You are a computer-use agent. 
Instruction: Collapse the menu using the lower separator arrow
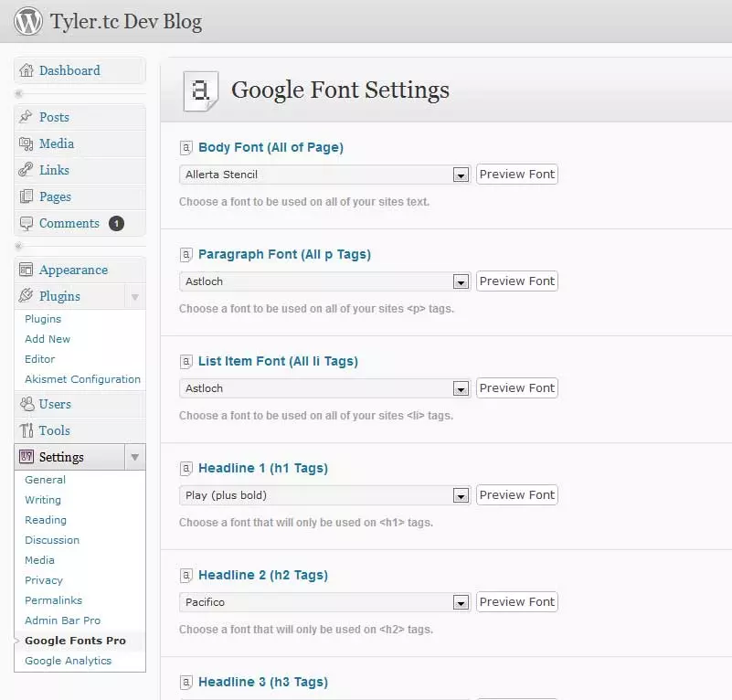(x=18, y=246)
